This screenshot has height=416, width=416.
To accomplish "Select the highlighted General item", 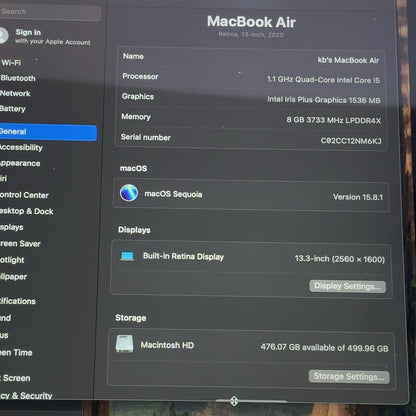I will pos(48,132).
